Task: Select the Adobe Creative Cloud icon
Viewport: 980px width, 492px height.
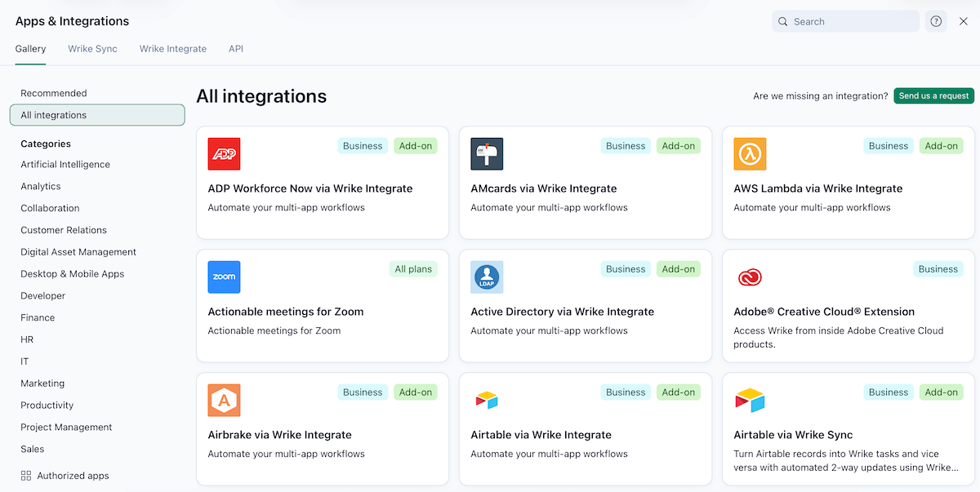Action: coord(750,277)
